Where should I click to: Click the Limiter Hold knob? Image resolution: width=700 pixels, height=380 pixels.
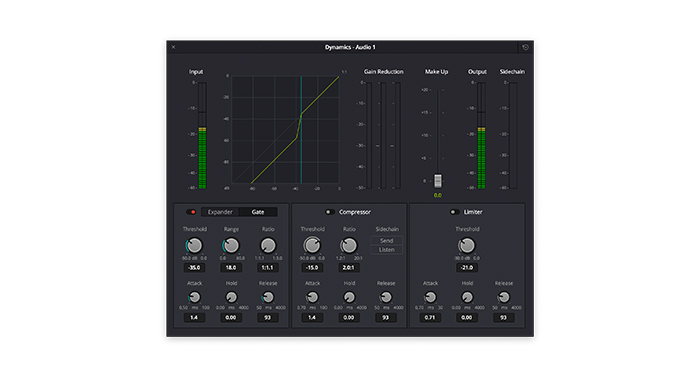coord(467,297)
